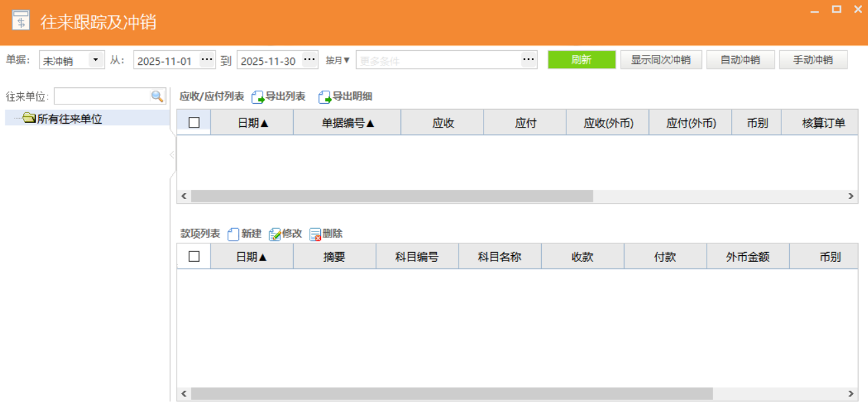Click the 导出列表 export icon
This screenshot has width=868, height=406.
click(x=259, y=96)
